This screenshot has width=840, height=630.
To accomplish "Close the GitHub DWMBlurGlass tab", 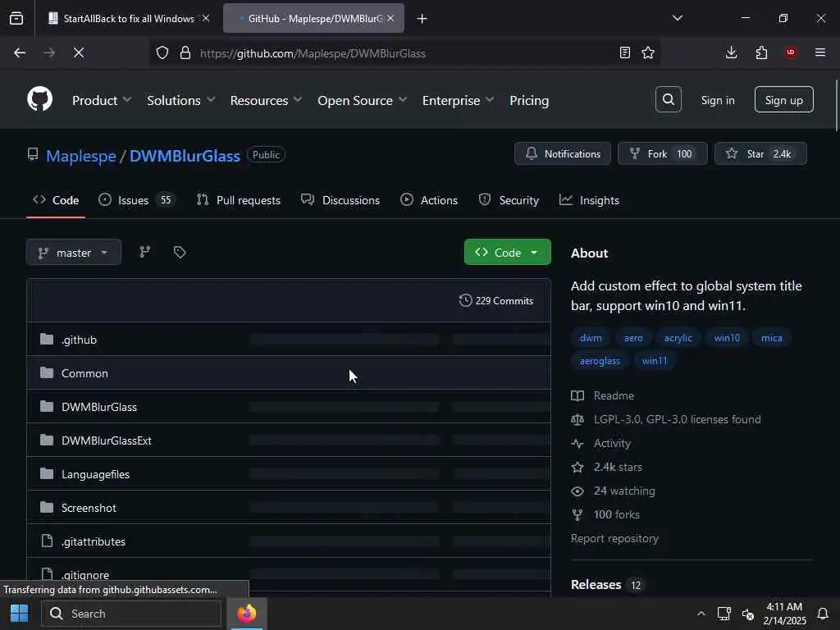I will [390, 18].
